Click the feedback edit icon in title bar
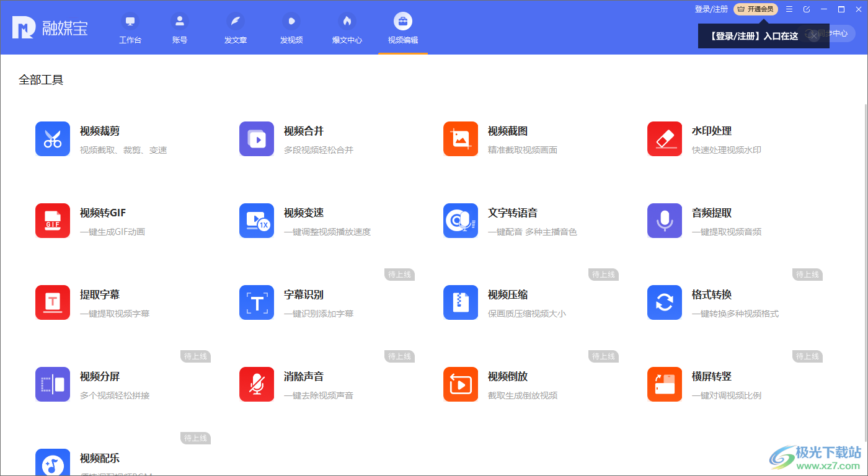868x476 pixels. [x=807, y=9]
